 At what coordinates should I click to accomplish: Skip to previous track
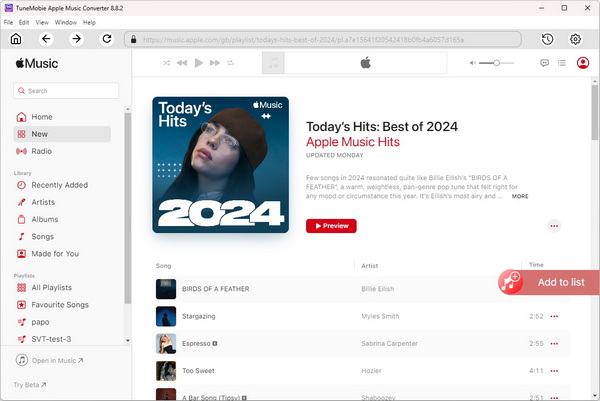(x=182, y=63)
